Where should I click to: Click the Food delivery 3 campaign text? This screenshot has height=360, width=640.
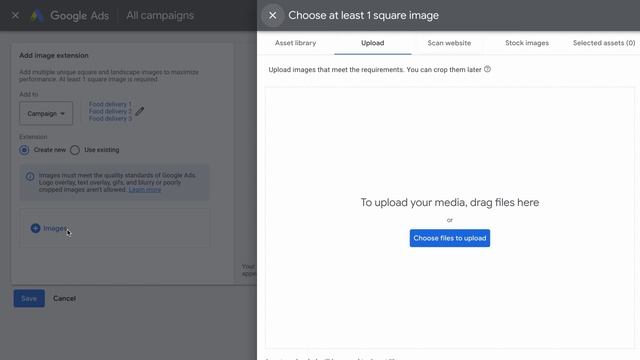coord(110,118)
